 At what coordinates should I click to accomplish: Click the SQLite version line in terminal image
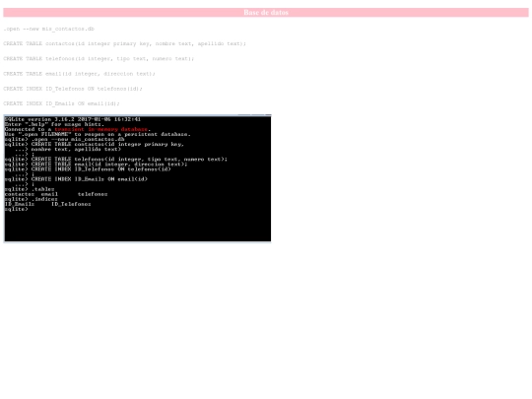[x=73, y=119]
